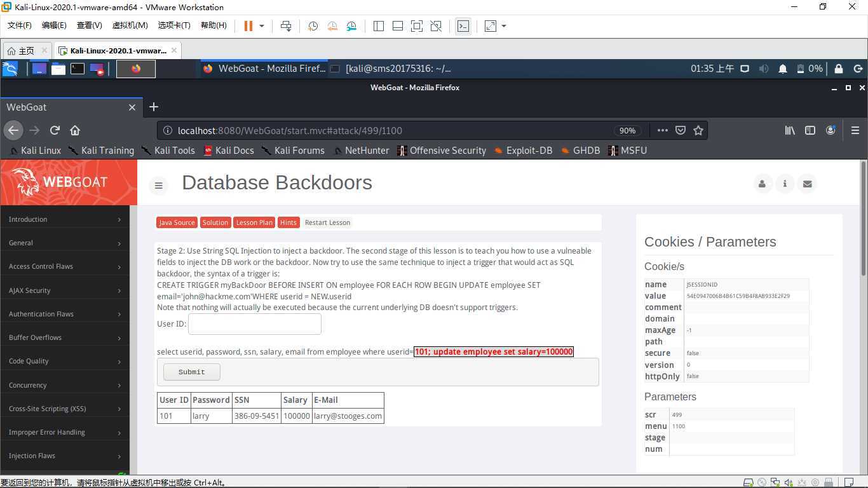Toggle WebGoat sidebar hamburger button
The width and height of the screenshot is (868, 488).
(x=159, y=186)
